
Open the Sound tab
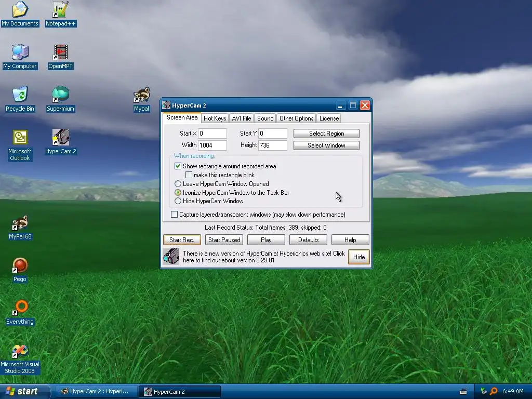point(265,118)
